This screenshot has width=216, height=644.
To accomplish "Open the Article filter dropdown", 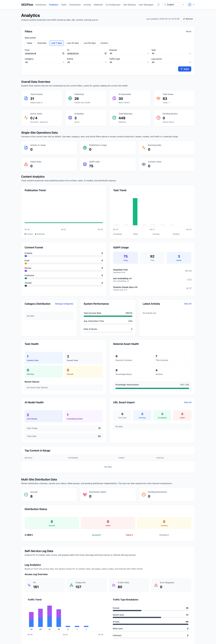I will tap(87, 62).
